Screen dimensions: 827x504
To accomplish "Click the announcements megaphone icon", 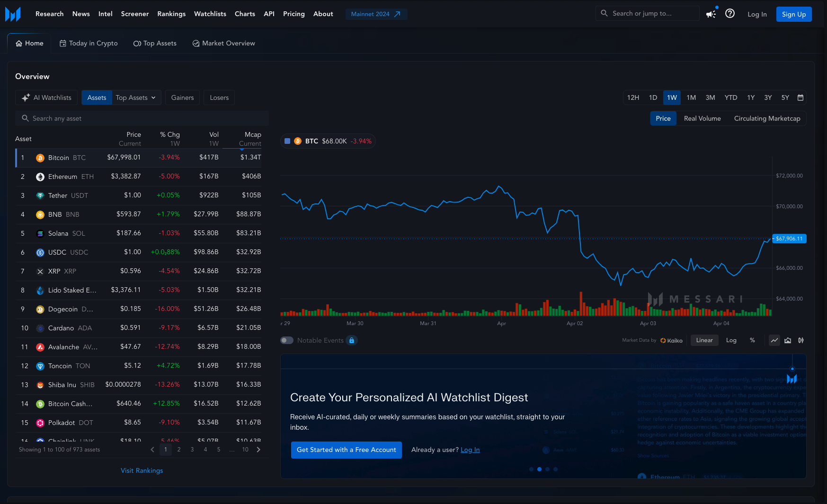I will coord(711,14).
